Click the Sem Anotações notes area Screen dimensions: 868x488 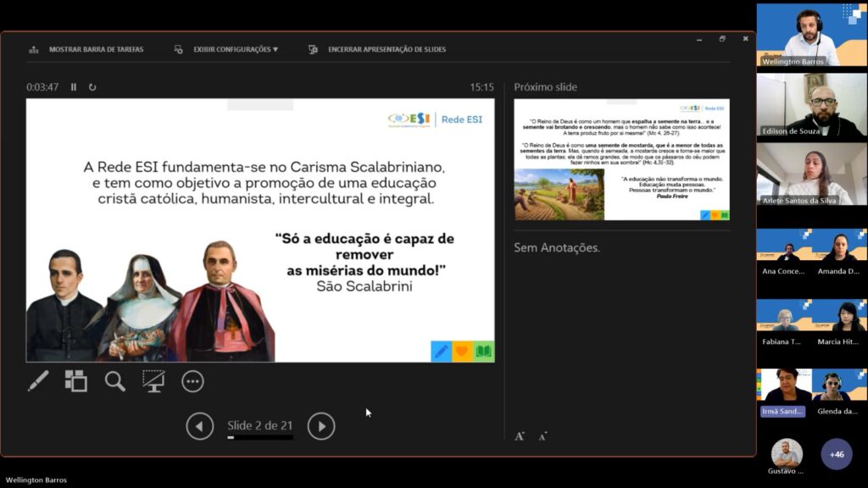(x=557, y=248)
